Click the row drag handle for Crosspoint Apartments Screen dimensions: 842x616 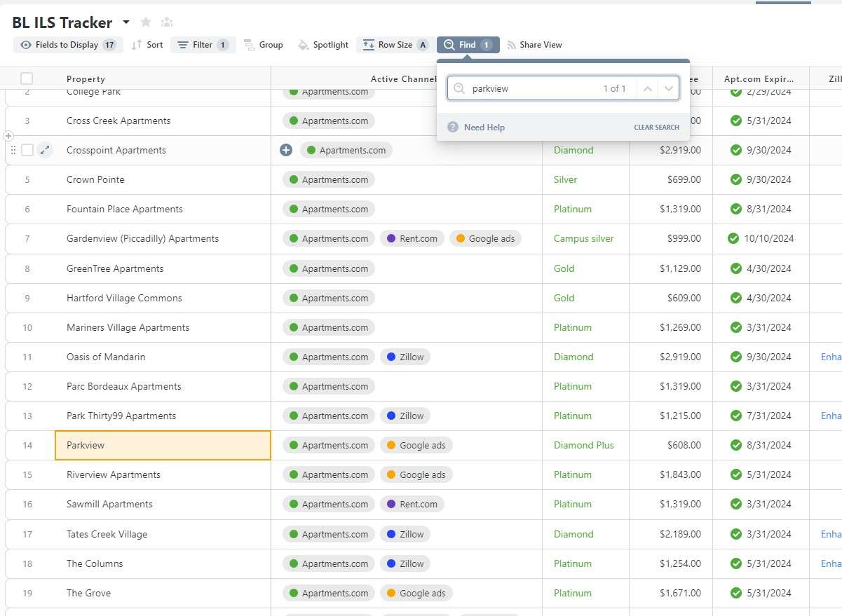pyautogui.click(x=13, y=150)
